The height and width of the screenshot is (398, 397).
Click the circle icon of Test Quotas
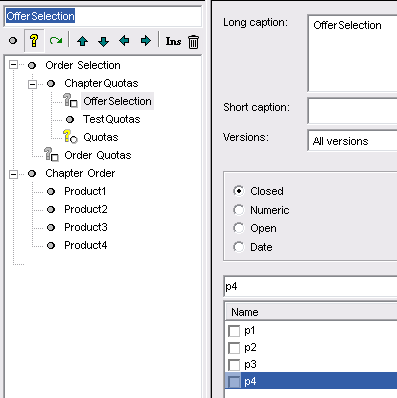(x=70, y=119)
